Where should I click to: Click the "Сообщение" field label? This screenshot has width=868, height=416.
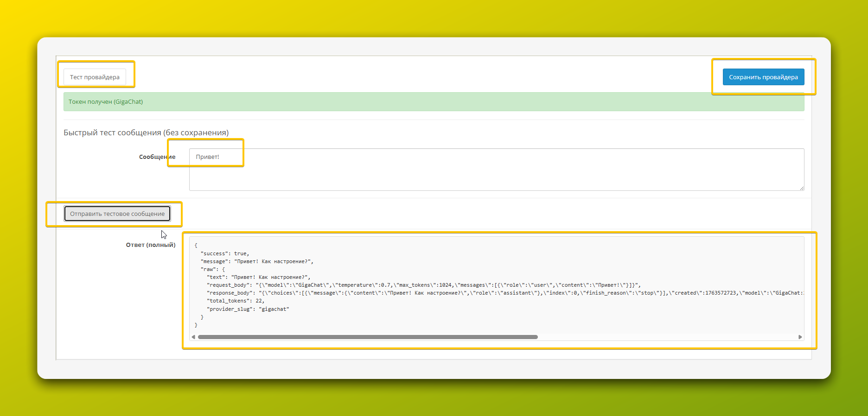[x=157, y=157]
